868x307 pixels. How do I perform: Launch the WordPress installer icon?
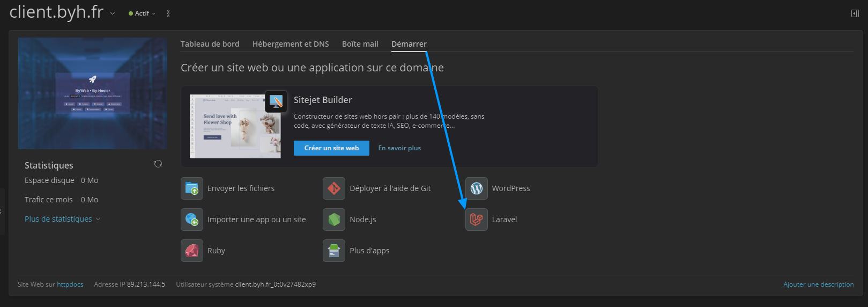(x=476, y=188)
